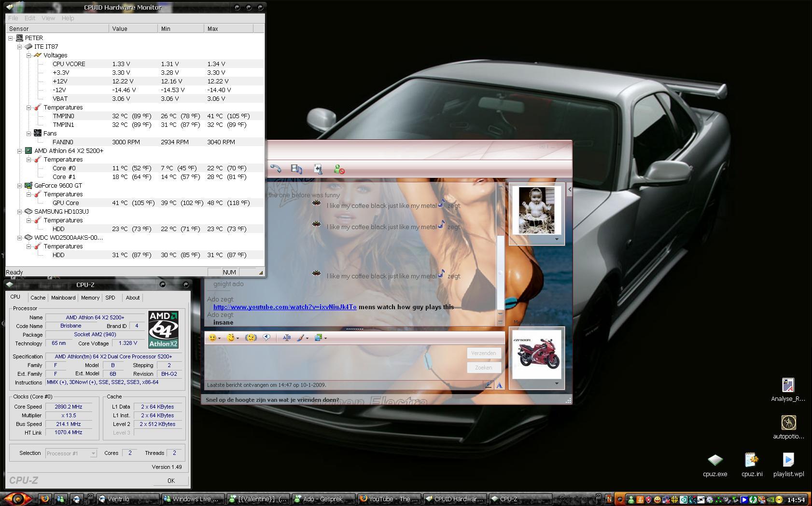Switch to the Mainboard tab in CPU-Z

point(63,298)
